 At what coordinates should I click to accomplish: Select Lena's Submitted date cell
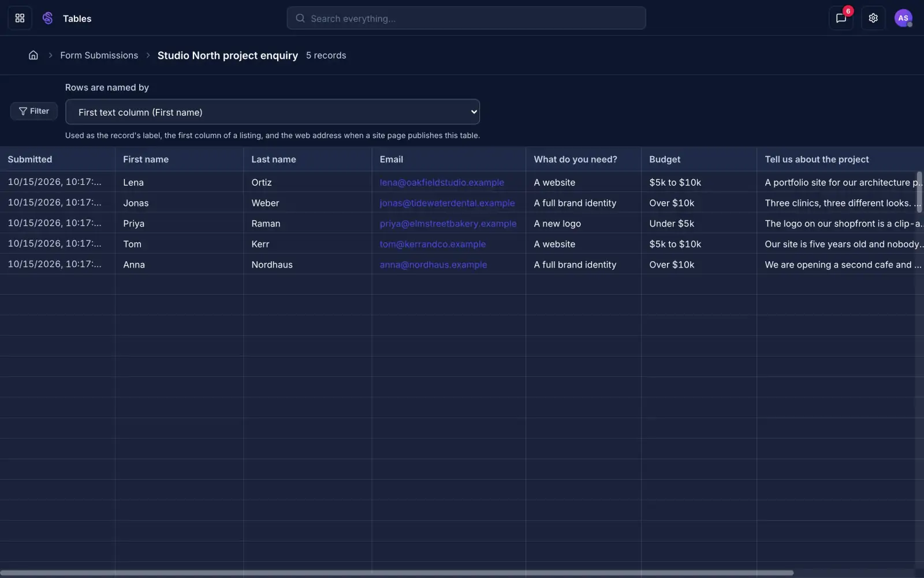(x=57, y=182)
